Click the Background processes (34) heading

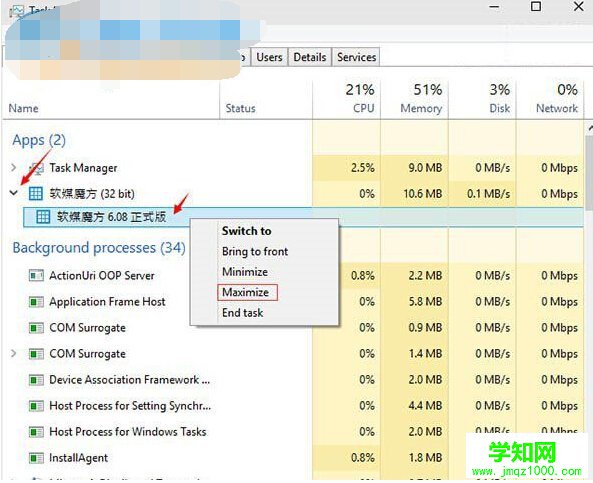coord(99,248)
